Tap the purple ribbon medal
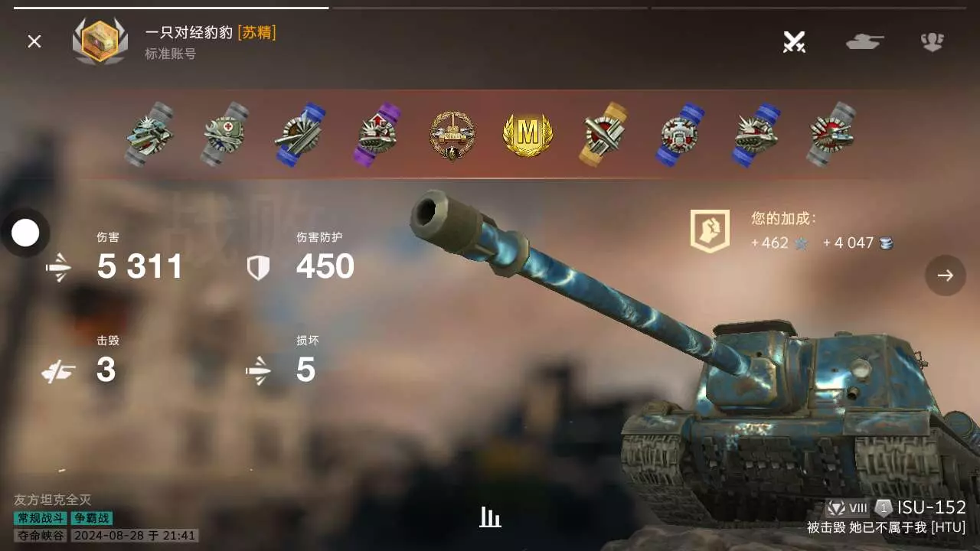Image resolution: width=980 pixels, height=551 pixels. pyautogui.click(x=377, y=134)
